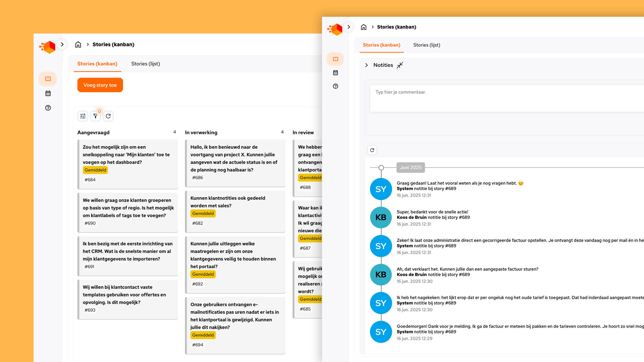Expand the Notities section chevron
This screenshot has width=644, height=362.
point(367,65)
